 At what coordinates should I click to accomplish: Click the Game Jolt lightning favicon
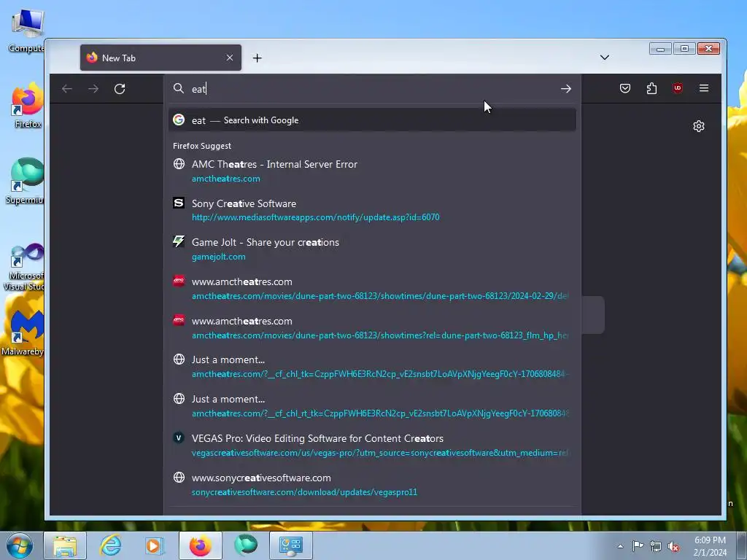click(179, 241)
